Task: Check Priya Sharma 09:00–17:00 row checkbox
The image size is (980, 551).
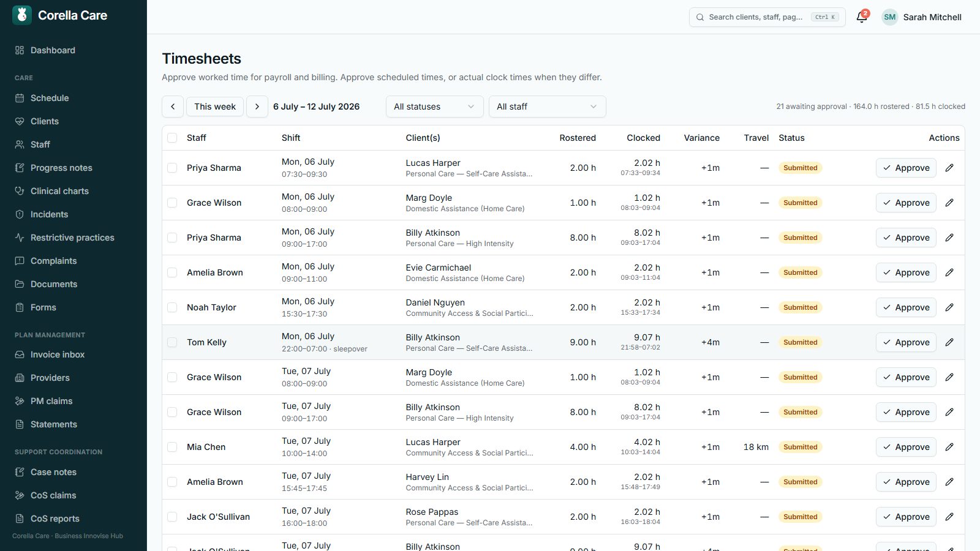Action: pos(172,238)
